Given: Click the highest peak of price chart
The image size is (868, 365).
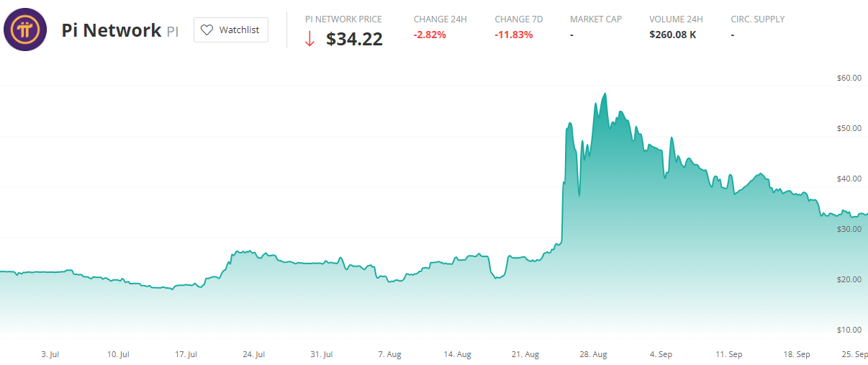Looking at the screenshot, I should coord(605,94).
